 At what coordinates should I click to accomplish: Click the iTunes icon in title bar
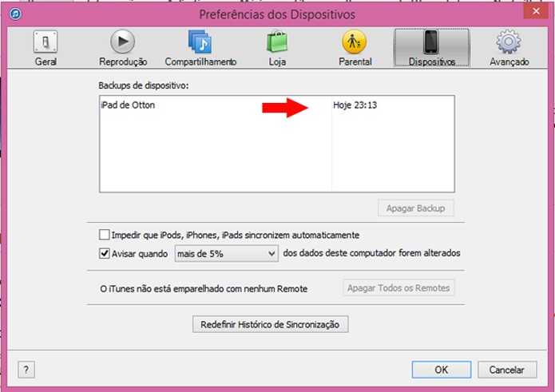pyautogui.click(x=16, y=14)
